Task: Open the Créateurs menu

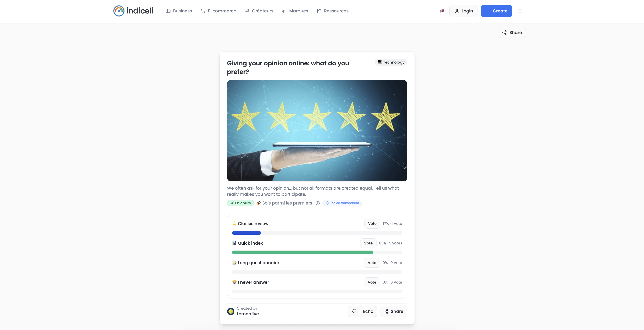Action: 259,11
